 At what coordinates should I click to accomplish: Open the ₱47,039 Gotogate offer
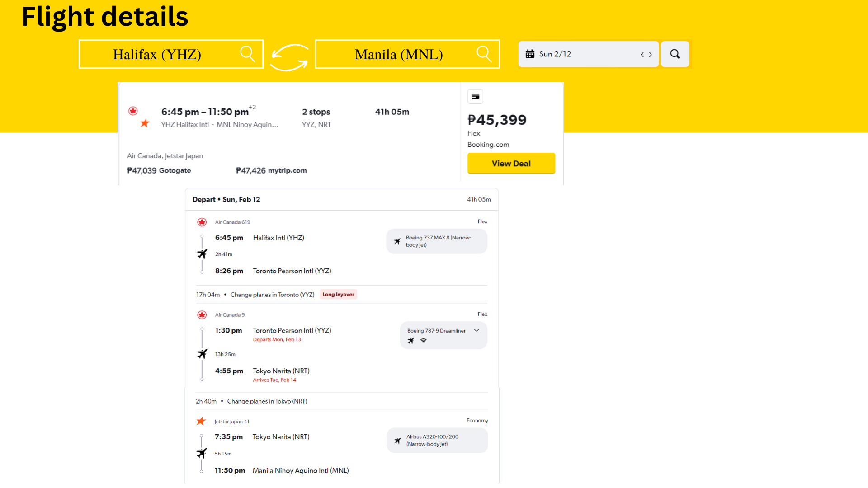pos(159,170)
